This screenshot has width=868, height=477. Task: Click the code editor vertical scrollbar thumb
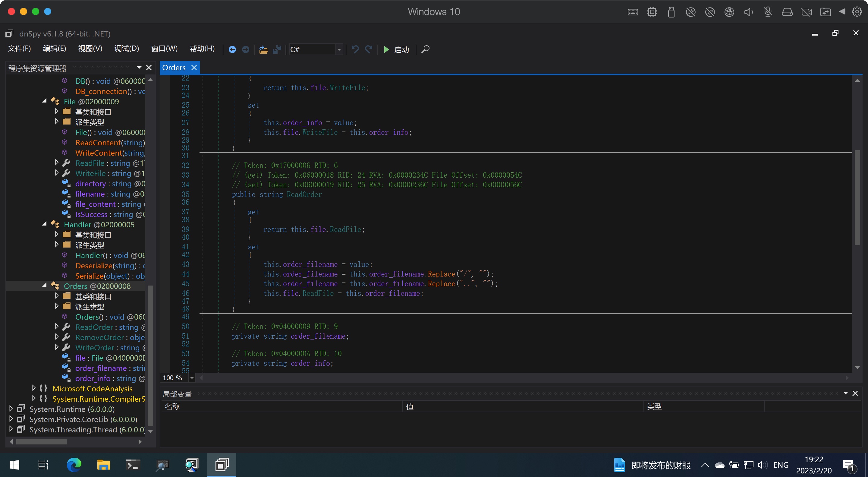[x=857, y=197]
